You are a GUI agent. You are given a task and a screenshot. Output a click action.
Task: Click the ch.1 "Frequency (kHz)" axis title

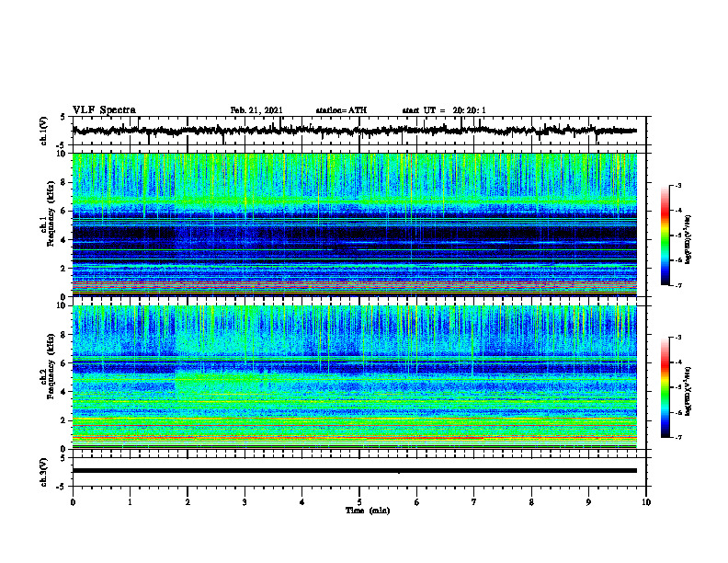pyautogui.click(x=51, y=213)
